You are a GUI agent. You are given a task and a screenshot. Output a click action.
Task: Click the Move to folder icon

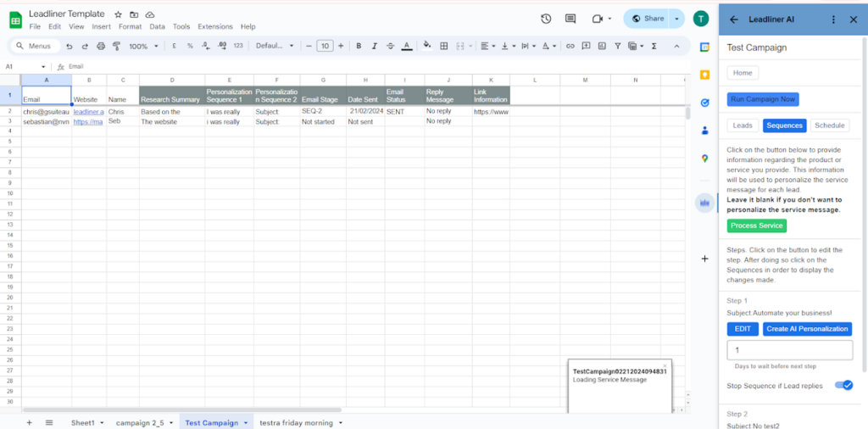134,14
